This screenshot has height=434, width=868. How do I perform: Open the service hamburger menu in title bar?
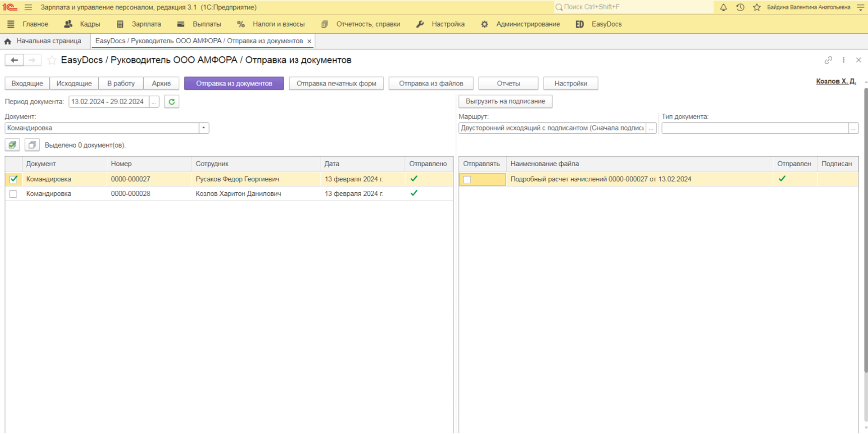click(28, 7)
